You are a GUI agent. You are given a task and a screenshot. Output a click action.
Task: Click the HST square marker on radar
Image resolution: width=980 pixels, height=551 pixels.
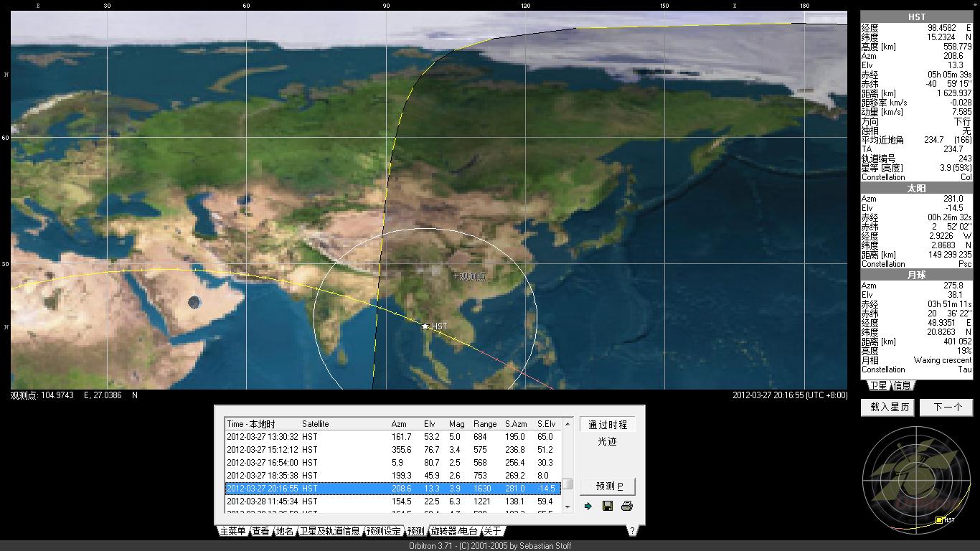(x=939, y=520)
